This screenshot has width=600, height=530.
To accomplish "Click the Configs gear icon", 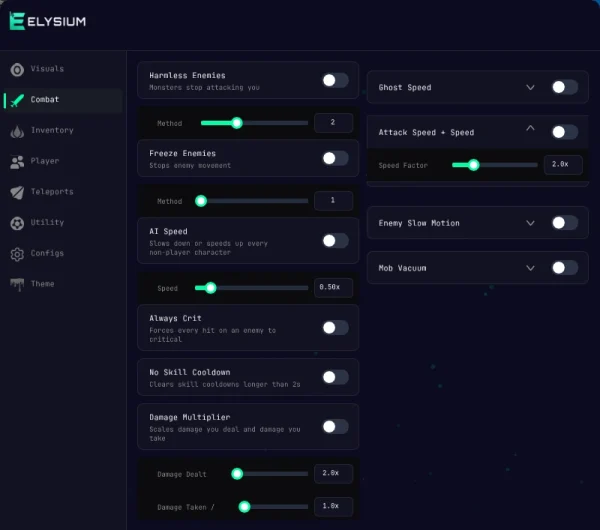I will click(x=17, y=254).
